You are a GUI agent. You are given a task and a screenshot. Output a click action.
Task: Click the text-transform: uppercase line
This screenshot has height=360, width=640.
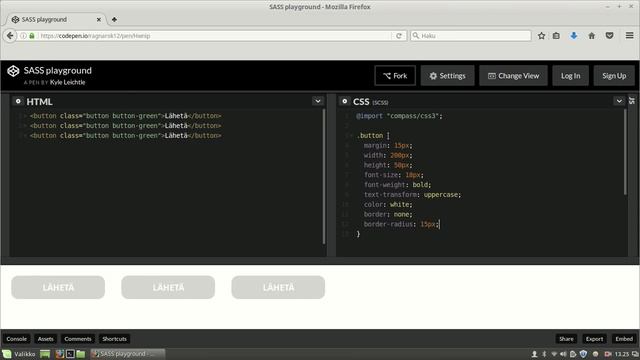pos(412,195)
